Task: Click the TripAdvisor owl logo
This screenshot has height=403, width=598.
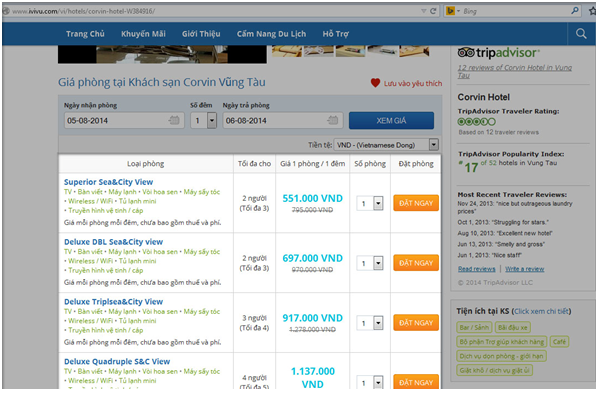Action: tap(466, 53)
